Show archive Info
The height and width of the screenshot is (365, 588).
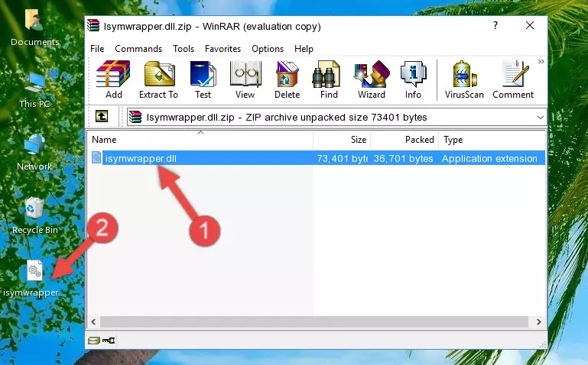tap(413, 79)
